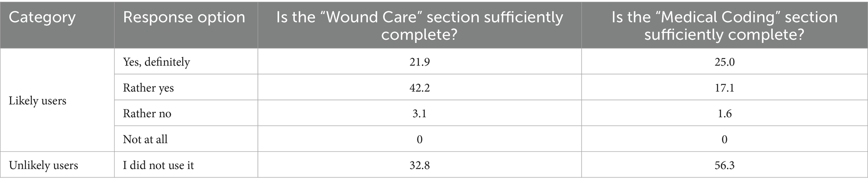868x185 pixels.
Task: Select the "Rather yes" response option
Action: (148, 88)
